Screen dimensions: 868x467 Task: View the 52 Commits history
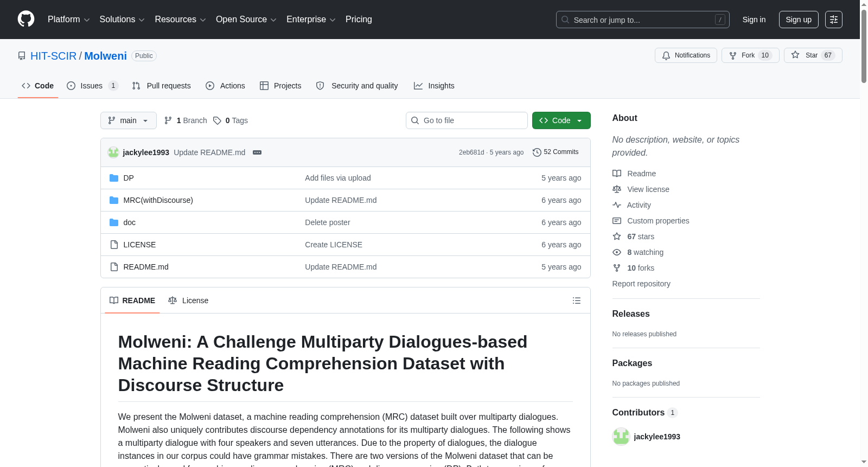coord(556,152)
